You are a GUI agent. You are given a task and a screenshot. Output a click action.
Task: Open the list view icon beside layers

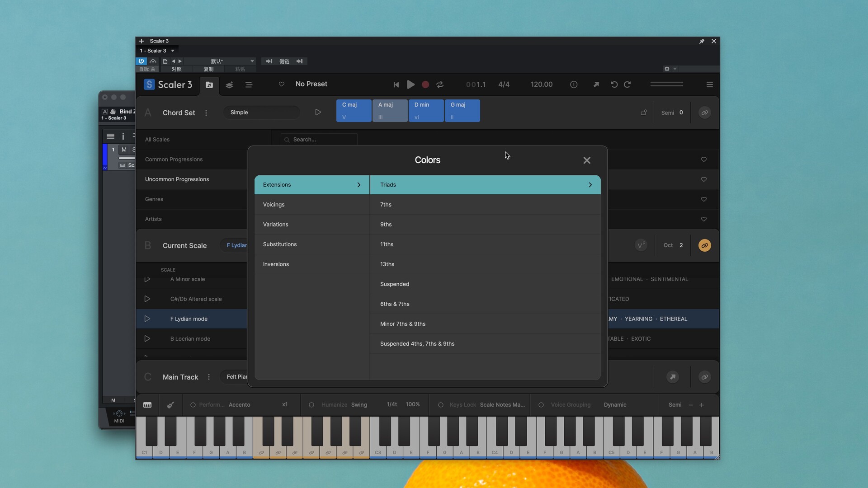click(x=249, y=84)
